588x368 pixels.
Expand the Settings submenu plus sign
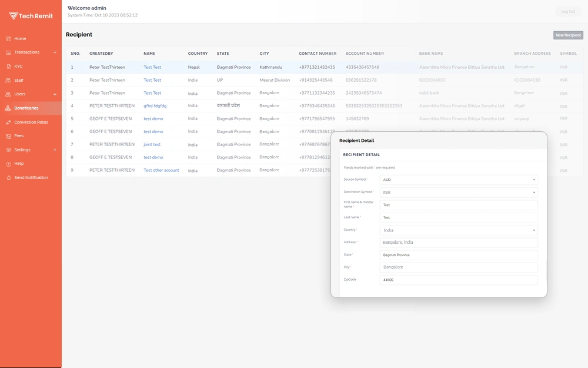pyautogui.click(x=55, y=150)
